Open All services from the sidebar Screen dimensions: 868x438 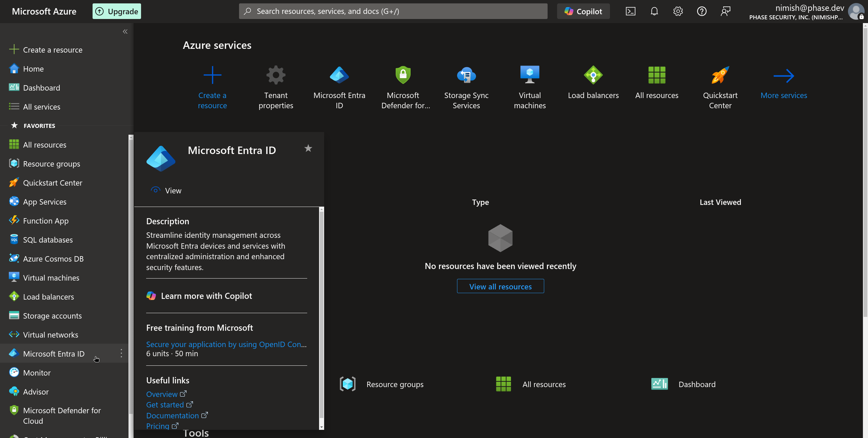41,107
